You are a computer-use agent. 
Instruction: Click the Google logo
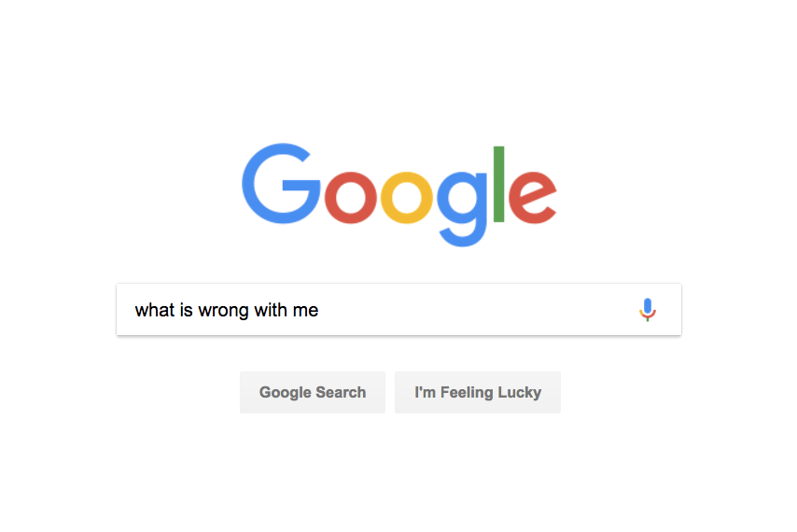coord(399,195)
